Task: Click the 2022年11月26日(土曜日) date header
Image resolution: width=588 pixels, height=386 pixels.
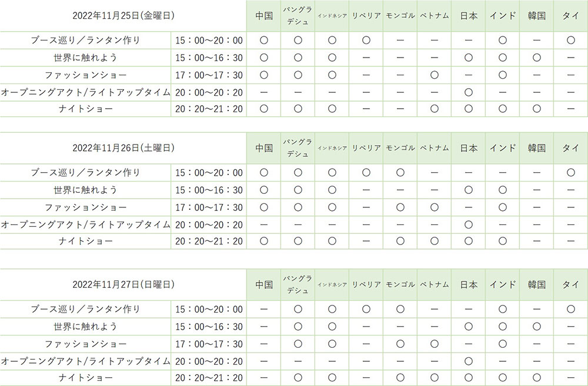Action: pyautogui.click(x=123, y=148)
